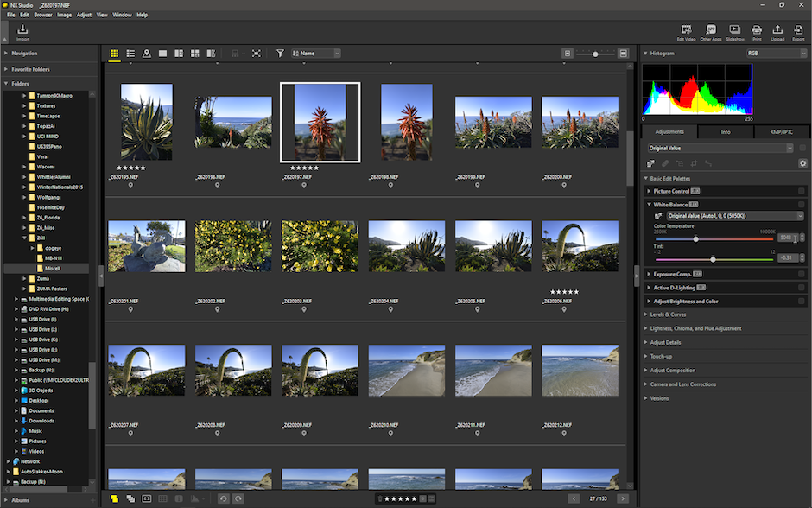Go to the previous image arrow
The image size is (812, 508).
tap(574, 498)
